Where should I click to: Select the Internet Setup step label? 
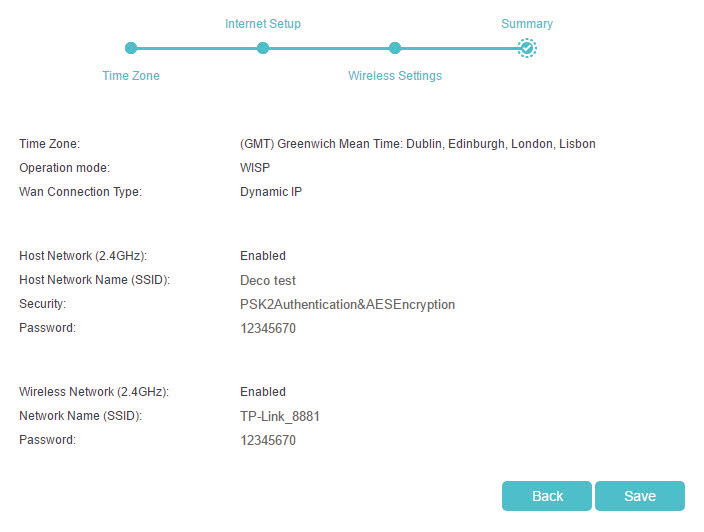(263, 24)
